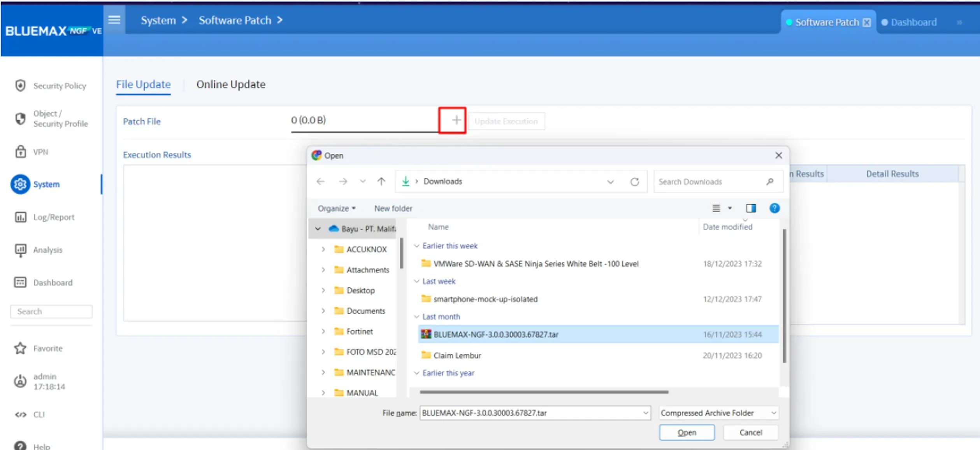Click the vertical scrollbar in file list

tap(784, 296)
